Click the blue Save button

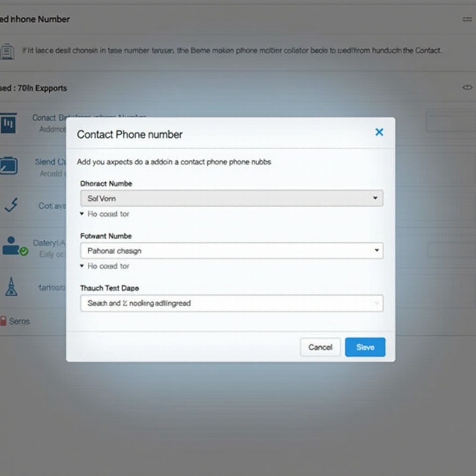[365, 347]
